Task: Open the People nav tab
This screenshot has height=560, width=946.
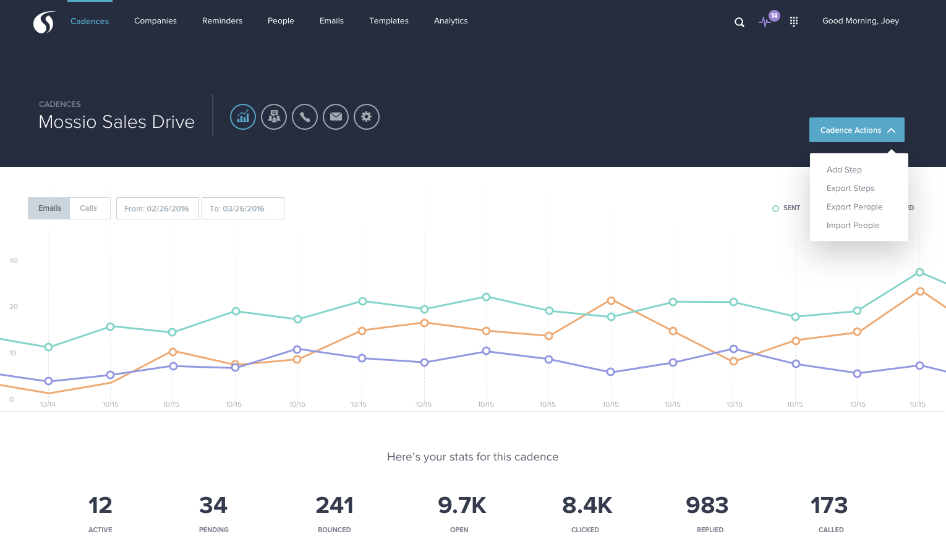Action: point(281,21)
